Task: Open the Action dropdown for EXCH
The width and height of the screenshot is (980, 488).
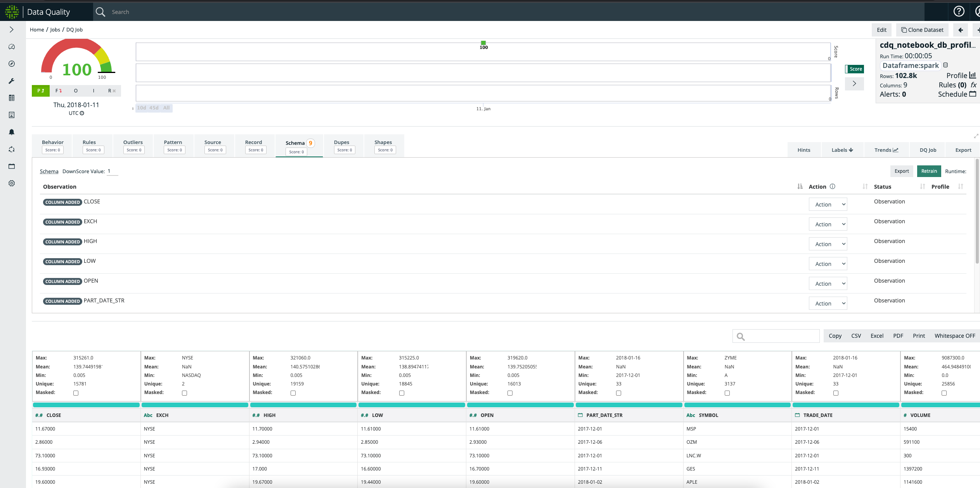Action: coord(828,224)
